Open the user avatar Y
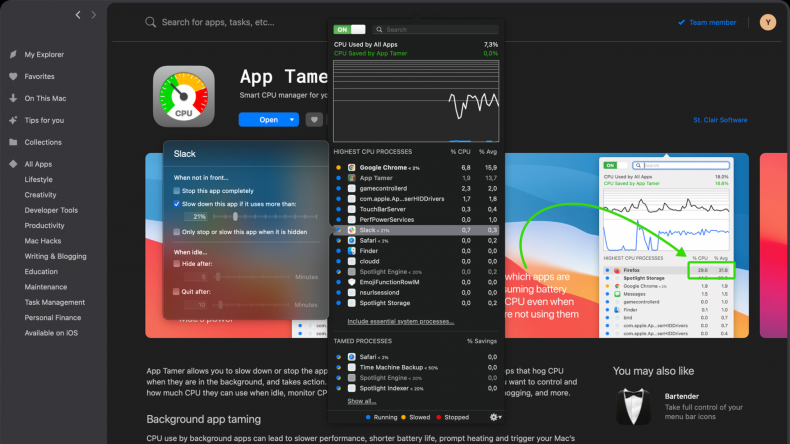Image resolution: width=790 pixels, height=444 pixels. click(x=767, y=22)
